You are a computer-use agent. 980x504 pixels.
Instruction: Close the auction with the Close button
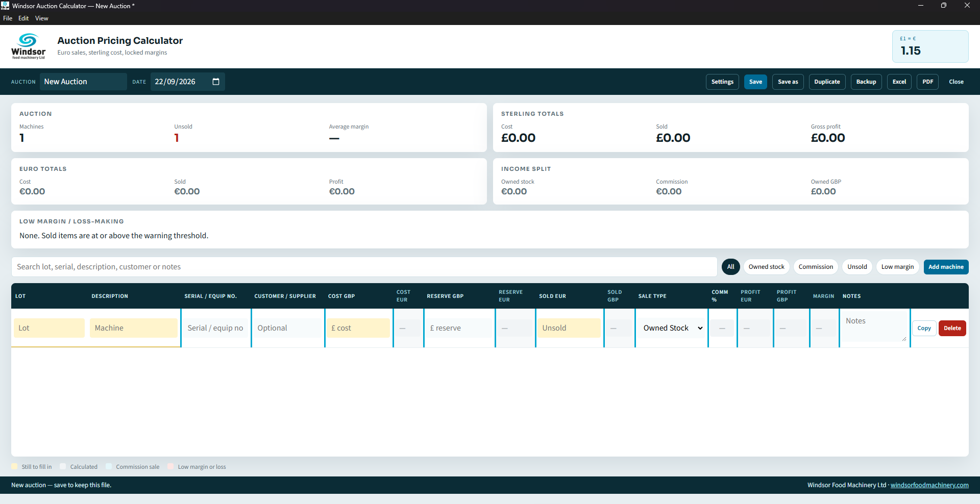click(x=956, y=82)
